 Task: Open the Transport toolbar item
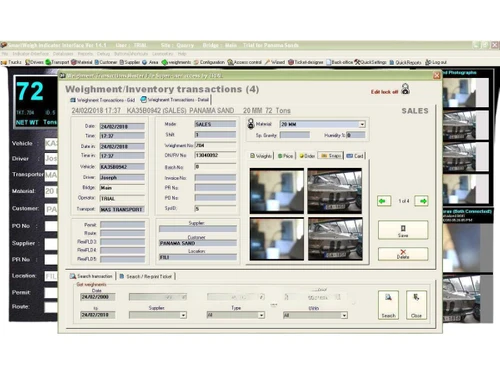57,62
